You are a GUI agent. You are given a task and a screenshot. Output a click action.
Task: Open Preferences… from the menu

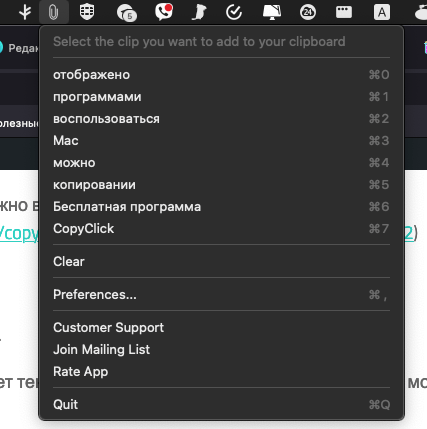(x=221, y=294)
